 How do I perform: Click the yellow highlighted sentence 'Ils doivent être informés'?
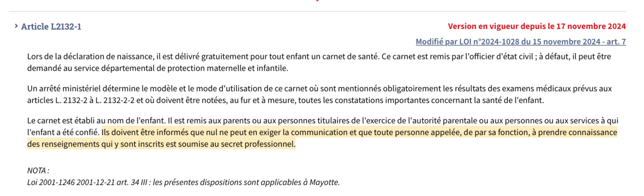tap(322, 139)
